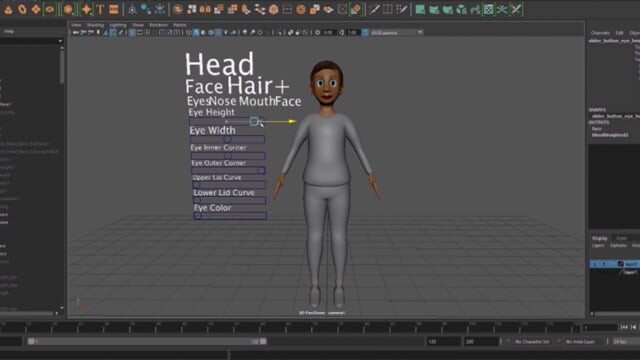Image resolution: width=640 pixels, height=360 pixels.
Task: Click the white connected-dots shelf icon
Action: pyautogui.click(x=260, y=9)
